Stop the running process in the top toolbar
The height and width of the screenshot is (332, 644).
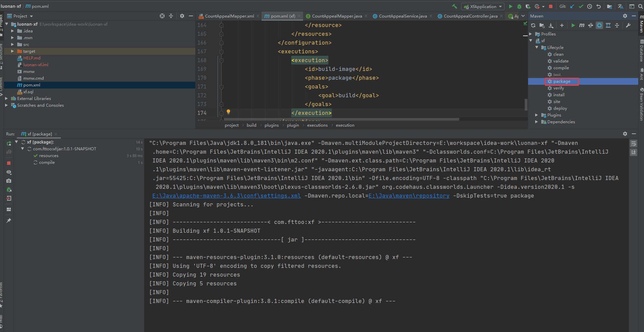pyautogui.click(x=551, y=6)
